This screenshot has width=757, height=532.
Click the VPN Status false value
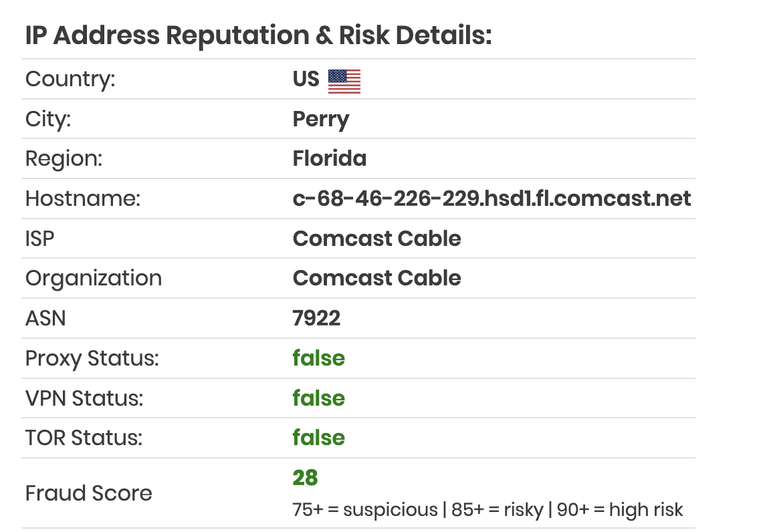318,398
